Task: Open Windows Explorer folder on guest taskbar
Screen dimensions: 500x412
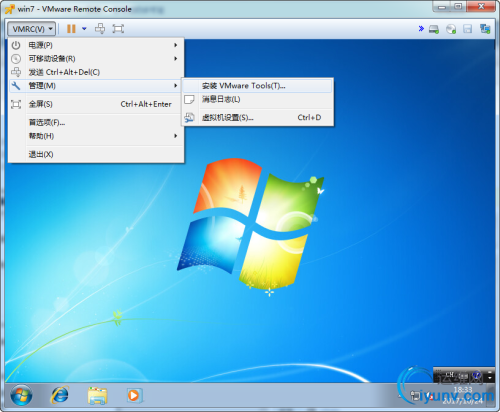Action: click(x=97, y=396)
